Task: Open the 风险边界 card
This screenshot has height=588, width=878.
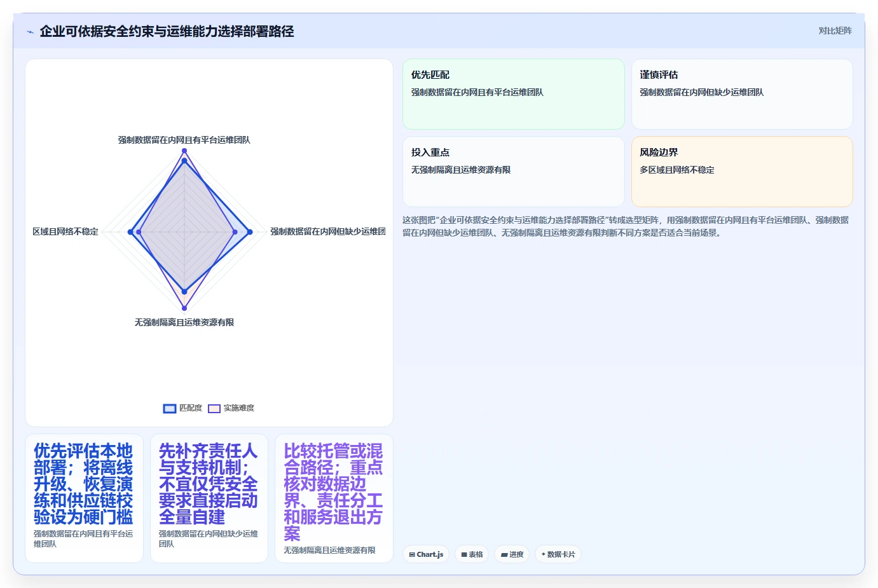Action: click(742, 172)
